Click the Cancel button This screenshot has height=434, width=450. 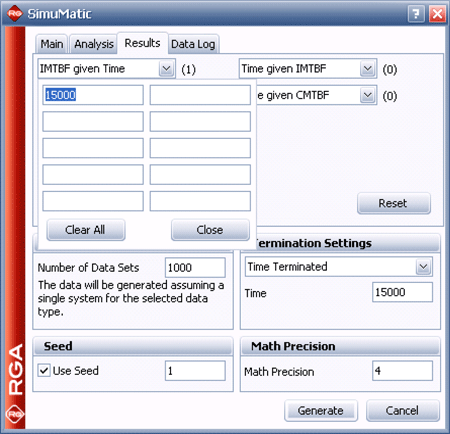pos(403,410)
